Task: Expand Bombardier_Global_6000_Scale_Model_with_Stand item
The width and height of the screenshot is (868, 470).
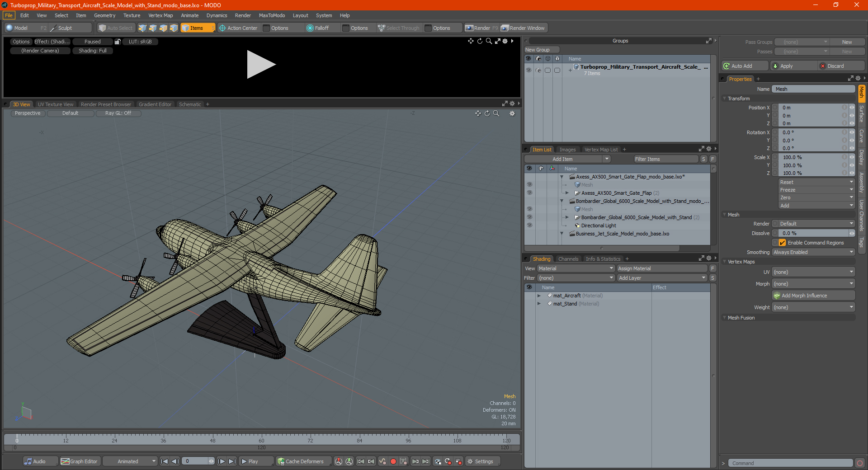Action: 567,217
